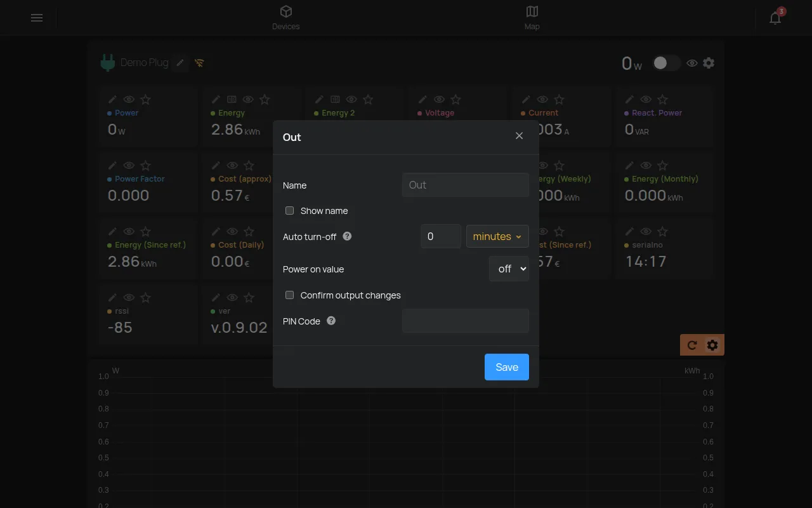Click help icon next to Auto turn-off
This screenshot has width=812, height=508.
(347, 236)
